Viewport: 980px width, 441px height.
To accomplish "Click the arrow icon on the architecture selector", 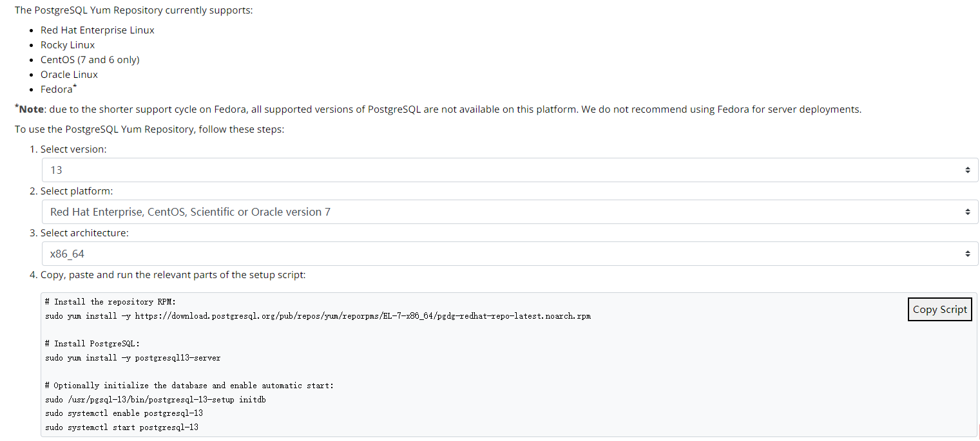I will (x=967, y=254).
